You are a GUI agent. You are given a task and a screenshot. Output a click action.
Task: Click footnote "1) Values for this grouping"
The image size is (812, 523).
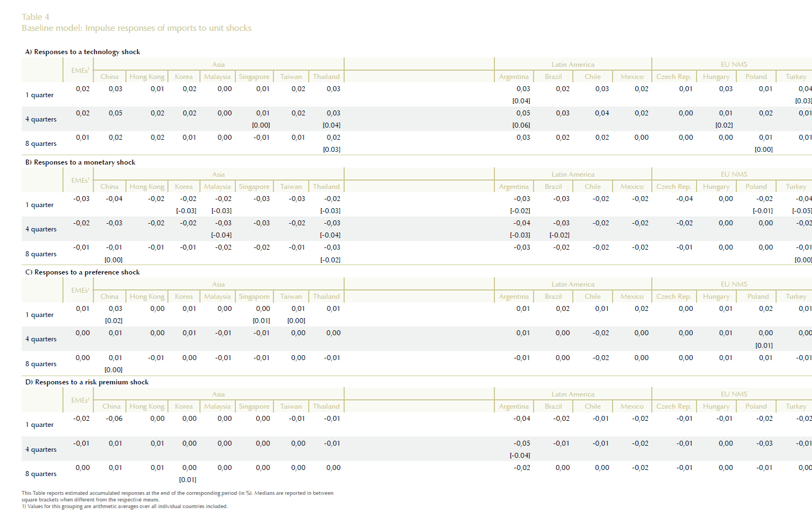point(124,506)
